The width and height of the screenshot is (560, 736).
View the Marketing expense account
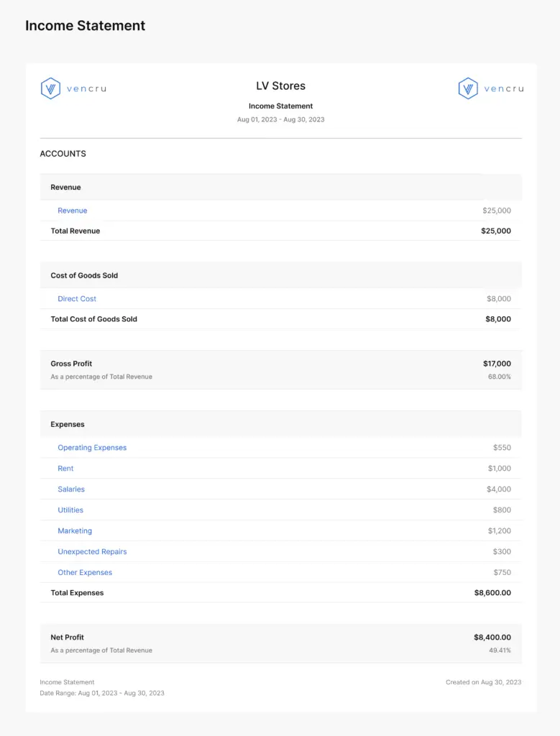(75, 531)
